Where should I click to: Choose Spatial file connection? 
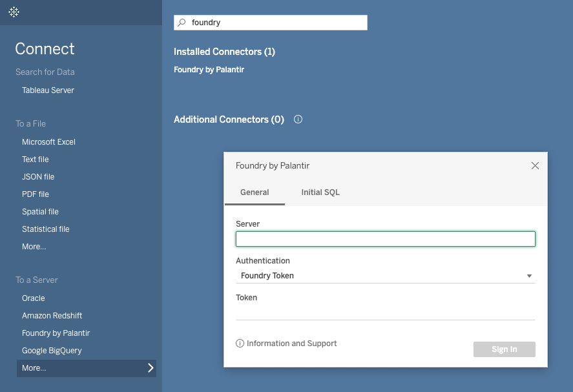click(40, 212)
